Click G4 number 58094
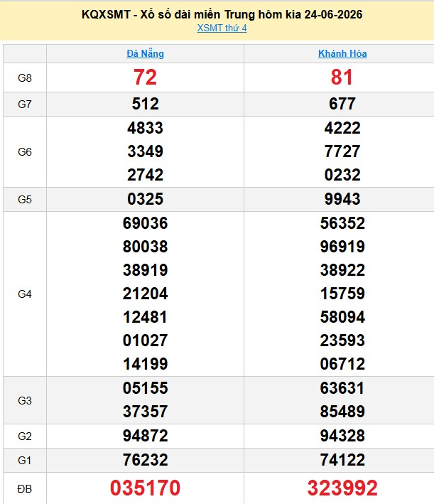434x504 pixels. click(342, 317)
